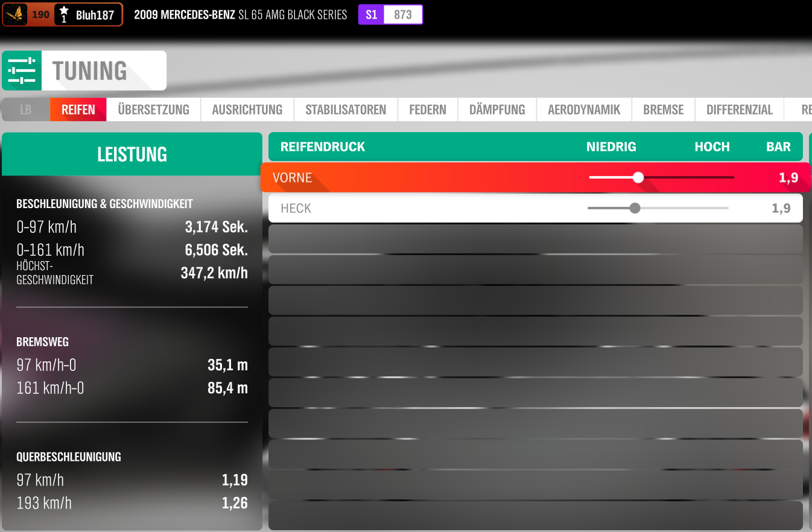
Task: Select the DIFFERENZIAL tab
Action: pyautogui.click(x=740, y=110)
